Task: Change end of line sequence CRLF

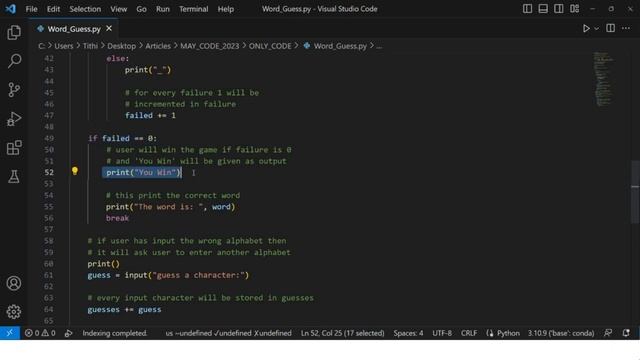Action: tap(469, 333)
